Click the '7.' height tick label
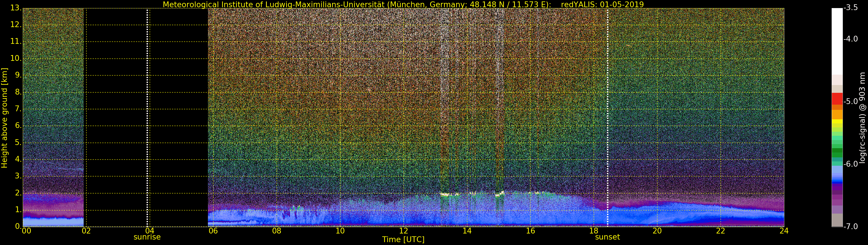This screenshot has height=245, width=868. [x=18, y=109]
